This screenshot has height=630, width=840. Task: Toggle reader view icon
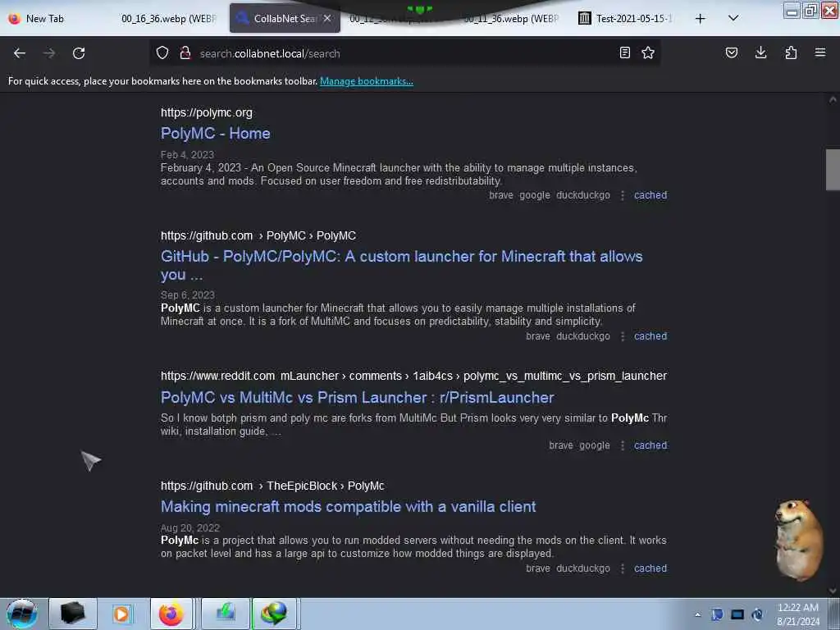tap(624, 52)
